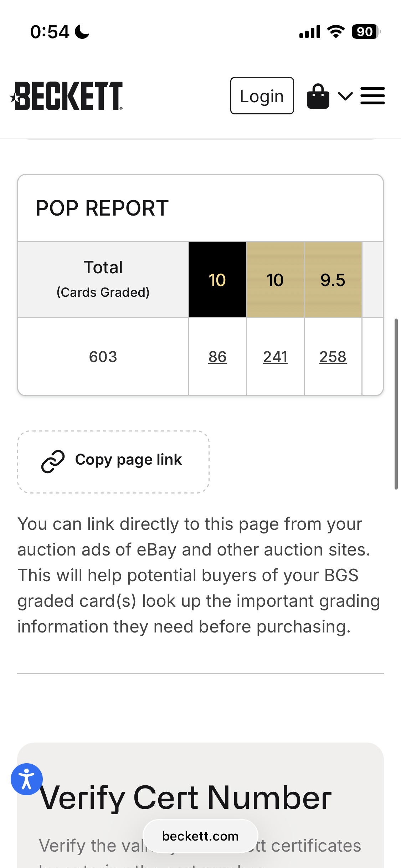Expand the cart dropdown chevron
Viewport: 401px width, 868px height.
[x=345, y=96]
